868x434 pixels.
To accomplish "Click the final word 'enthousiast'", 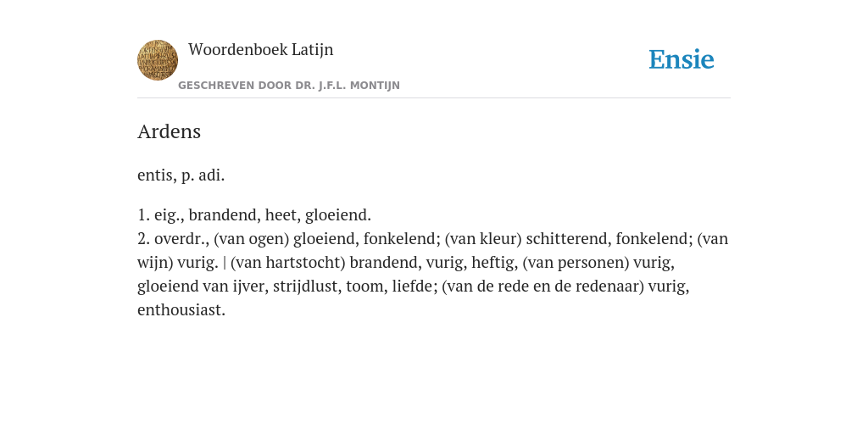I will 181,310.
